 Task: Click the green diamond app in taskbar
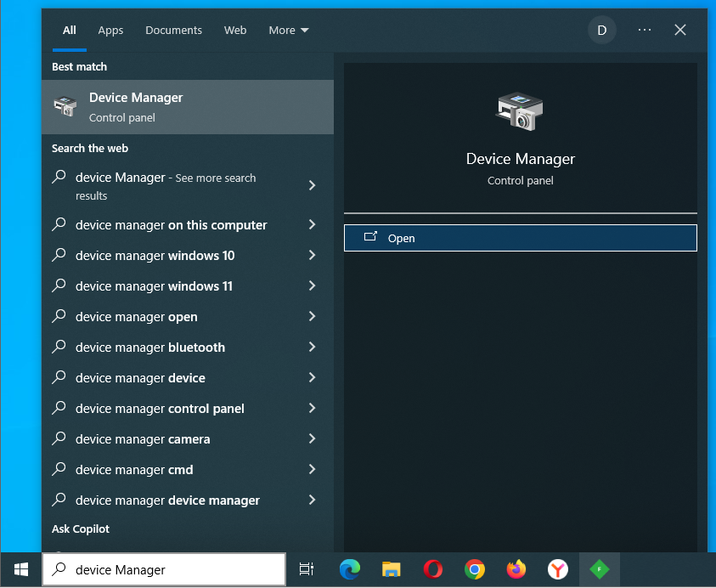[599, 569]
